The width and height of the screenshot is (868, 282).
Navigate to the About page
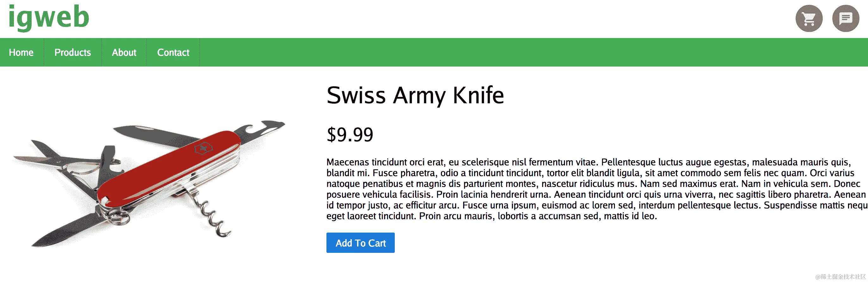124,53
